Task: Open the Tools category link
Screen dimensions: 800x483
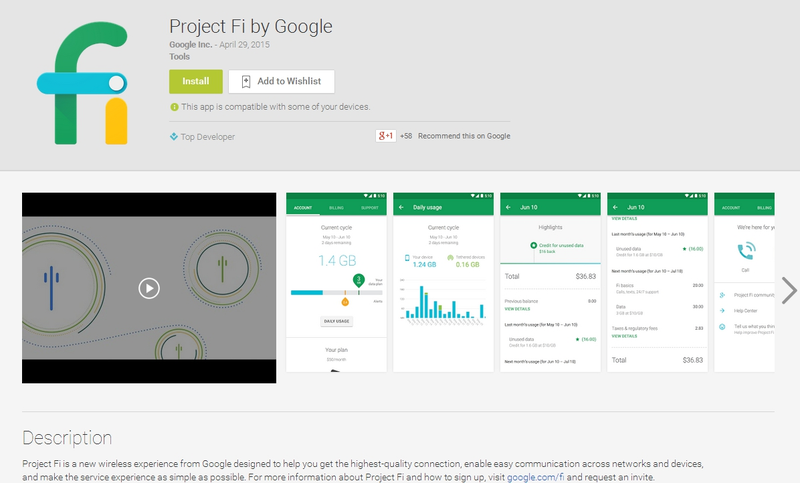Action: (x=180, y=57)
